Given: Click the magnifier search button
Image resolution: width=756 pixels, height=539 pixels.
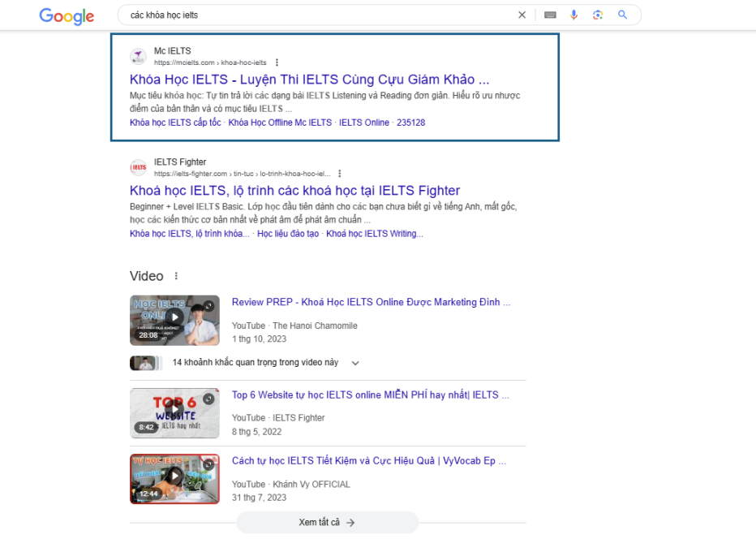Looking at the screenshot, I should tap(623, 15).
